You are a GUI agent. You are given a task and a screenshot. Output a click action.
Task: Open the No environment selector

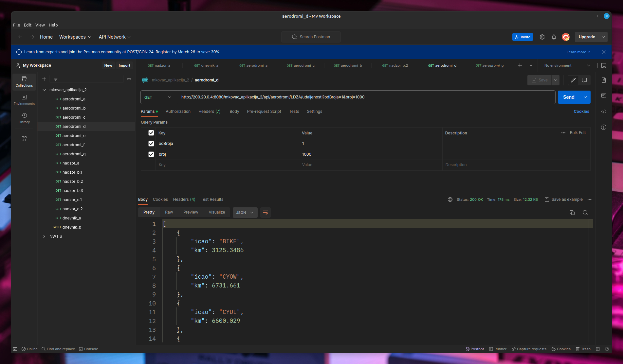pyautogui.click(x=567, y=65)
